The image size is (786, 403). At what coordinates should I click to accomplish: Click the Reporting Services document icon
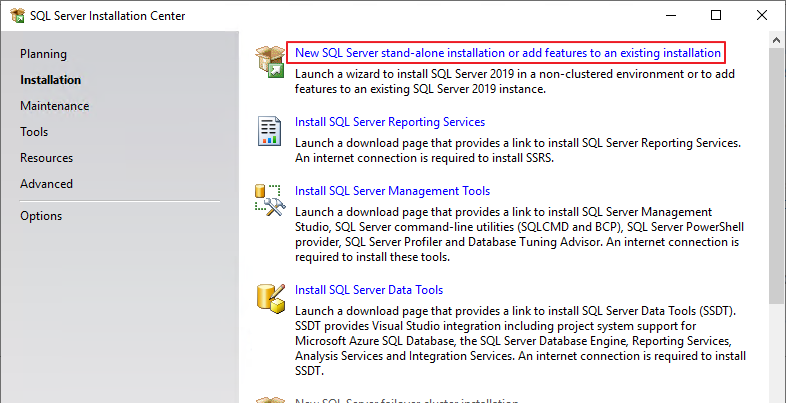269,131
